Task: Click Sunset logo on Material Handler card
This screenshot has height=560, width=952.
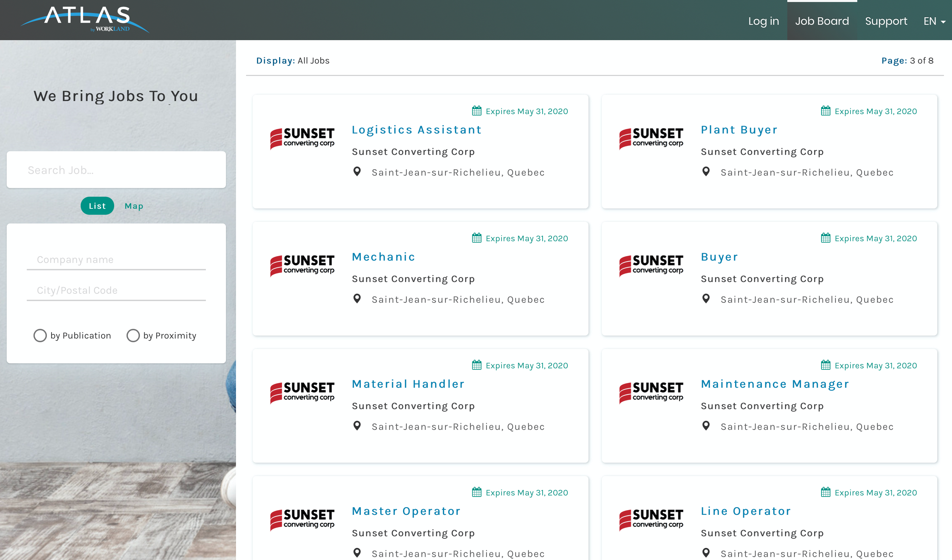Action: point(302,393)
